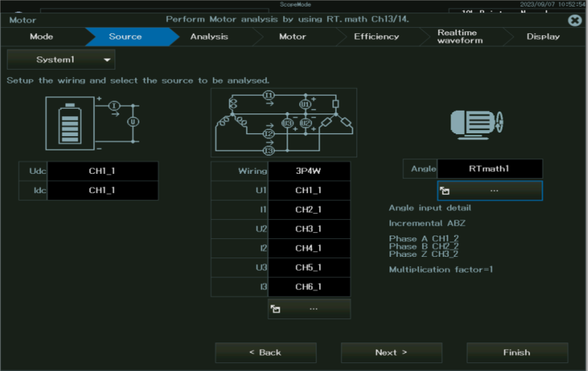Image resolution: width=588 pixels, height=371 pixels.
Task: Select the U1 channel field CH1_1
Action: pyautogui.click(x=309, y=190)
